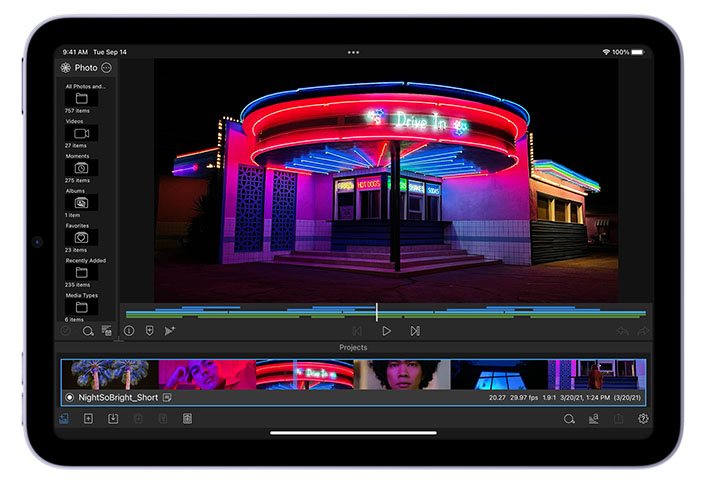Image resolution: width=709 pixels, height=482 pixels.
Task: Select the reclining man in red thumbnail
Action: point(207,374)
